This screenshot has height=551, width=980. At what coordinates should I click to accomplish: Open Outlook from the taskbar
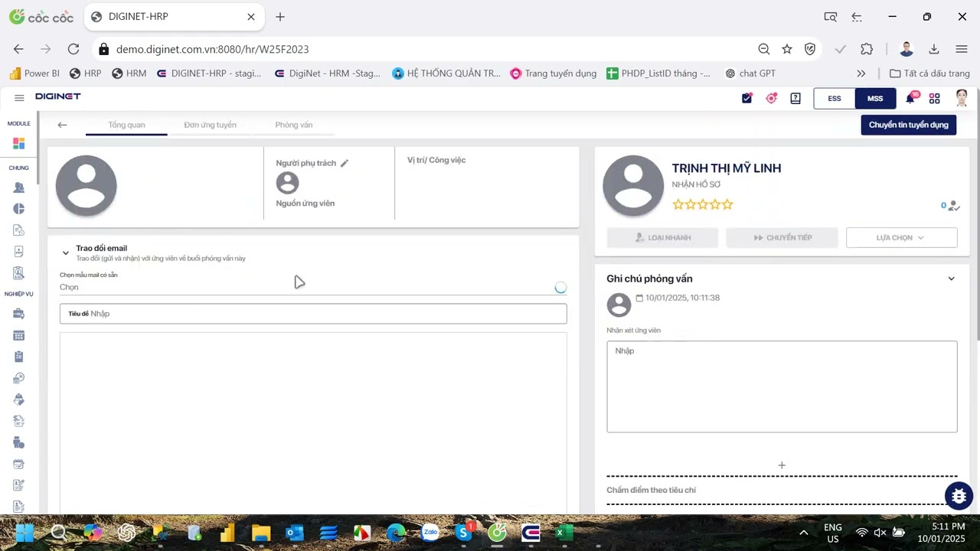[x=295, y=533]
